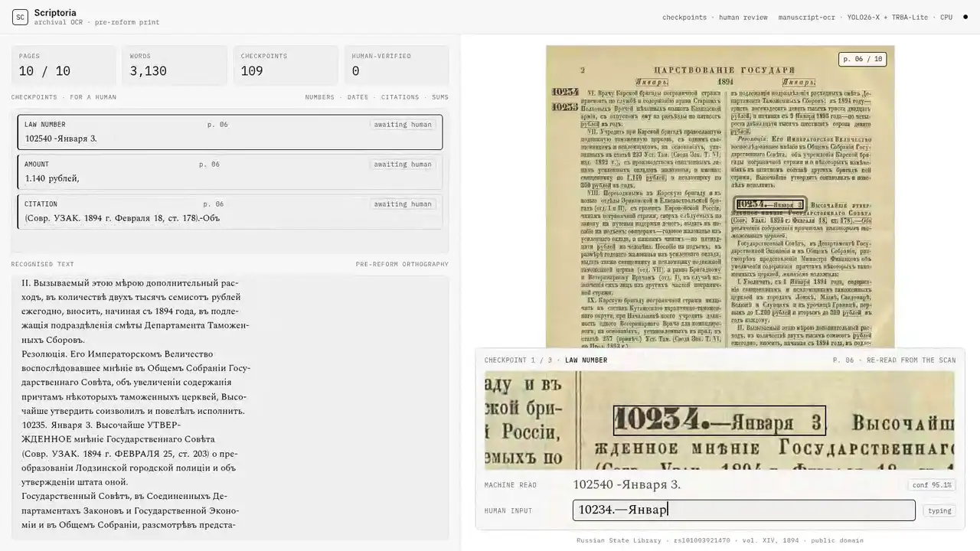
Task: Click the highlighted 10234 box on the scanned page
Action: point(770,204)
